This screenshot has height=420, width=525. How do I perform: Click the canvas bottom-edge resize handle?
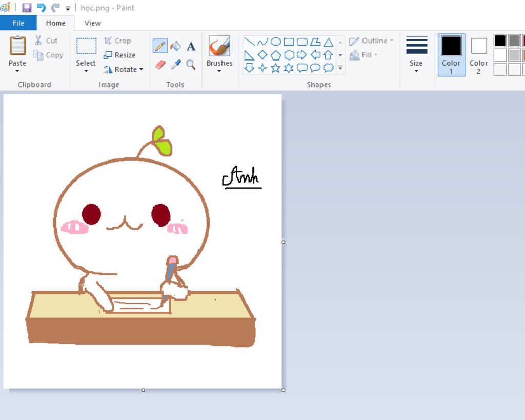click(x=144, y=390)
